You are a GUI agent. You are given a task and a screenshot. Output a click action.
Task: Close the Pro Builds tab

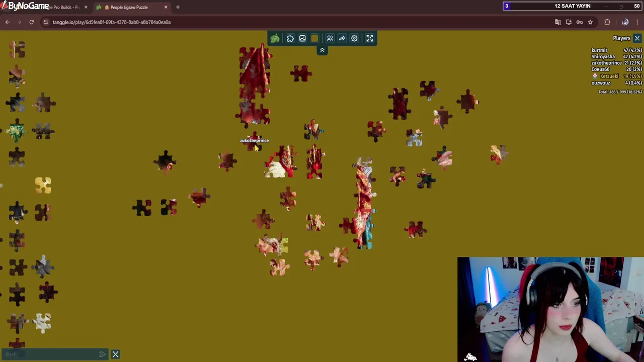(x=86, y=7)
